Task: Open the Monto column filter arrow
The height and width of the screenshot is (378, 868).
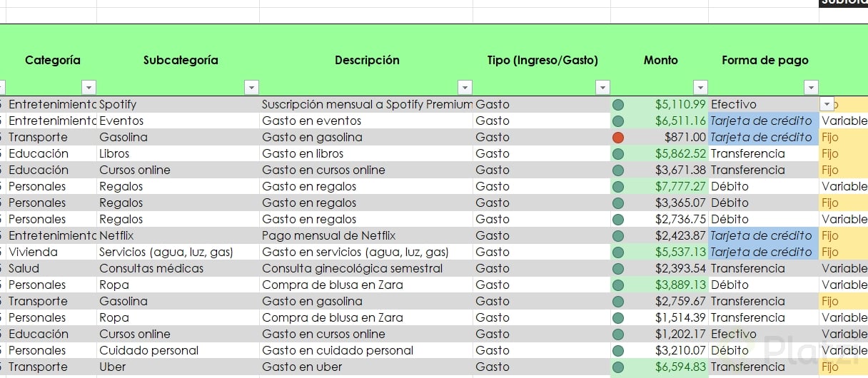Action: coord(700,88)
